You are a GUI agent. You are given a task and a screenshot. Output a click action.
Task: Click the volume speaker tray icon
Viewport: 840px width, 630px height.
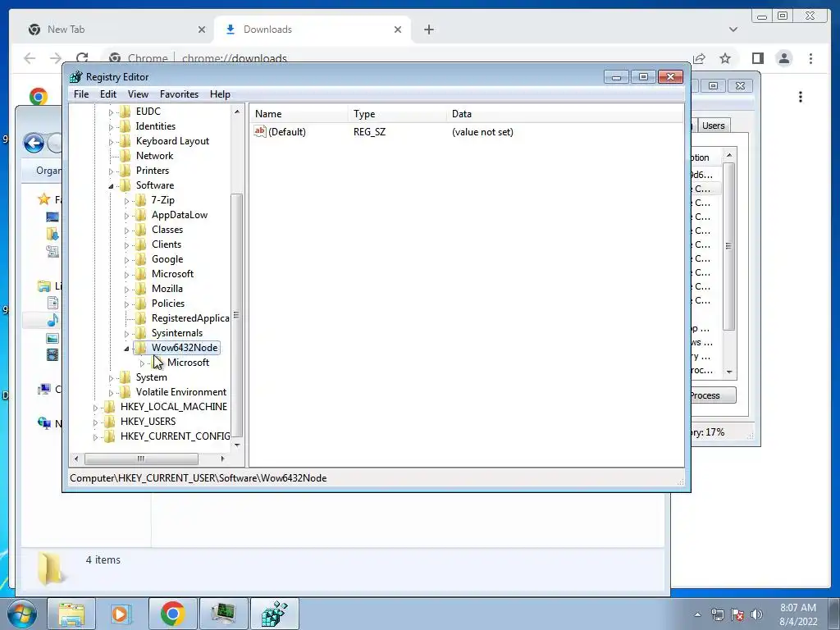tap(756, 614)
